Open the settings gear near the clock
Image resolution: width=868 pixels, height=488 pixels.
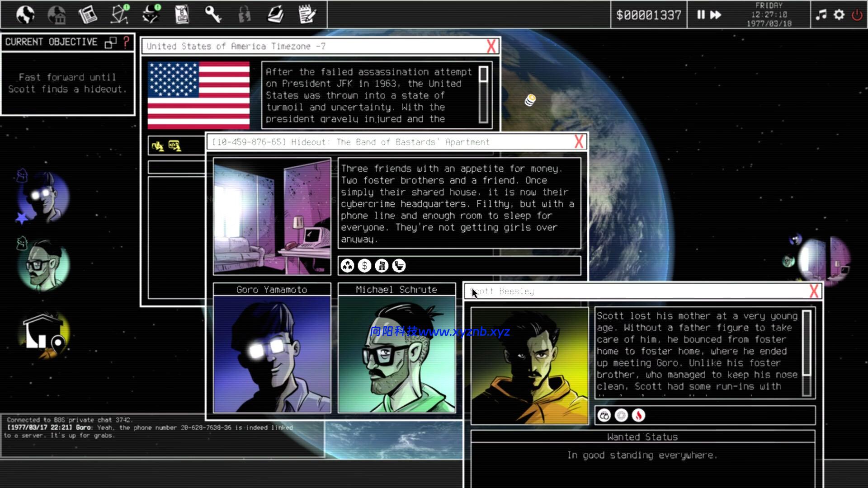pyautogui.click(x=839, y=14)
